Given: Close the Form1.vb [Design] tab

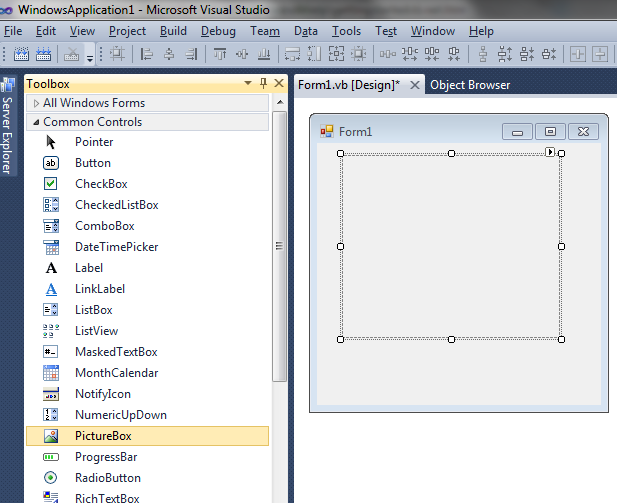Looking at the screenshot, I should [415, 85].
